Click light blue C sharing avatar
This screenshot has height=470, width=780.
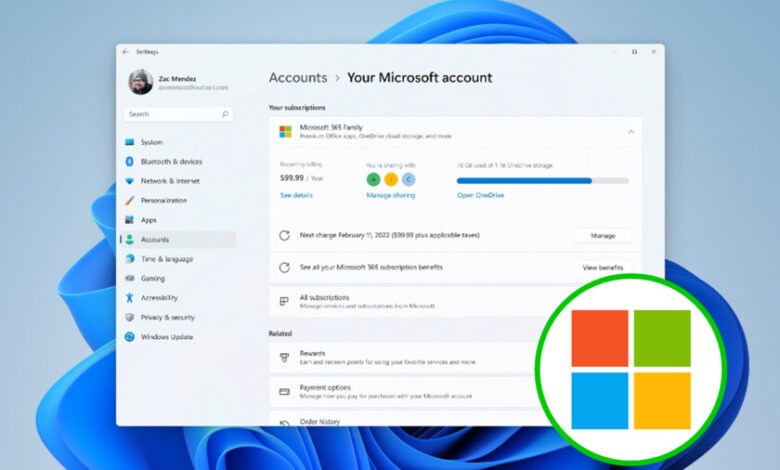408,179
